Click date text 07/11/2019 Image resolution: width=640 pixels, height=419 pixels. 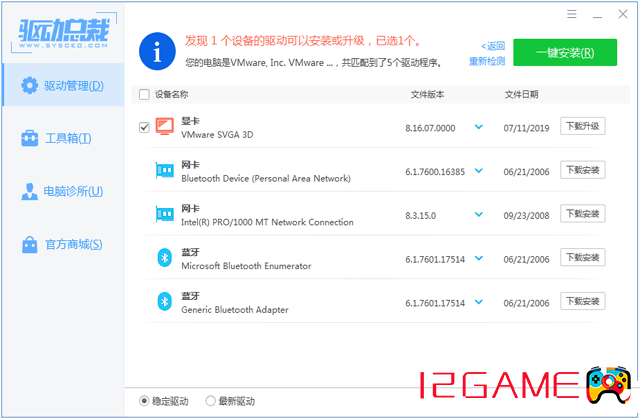click(526, 128)
